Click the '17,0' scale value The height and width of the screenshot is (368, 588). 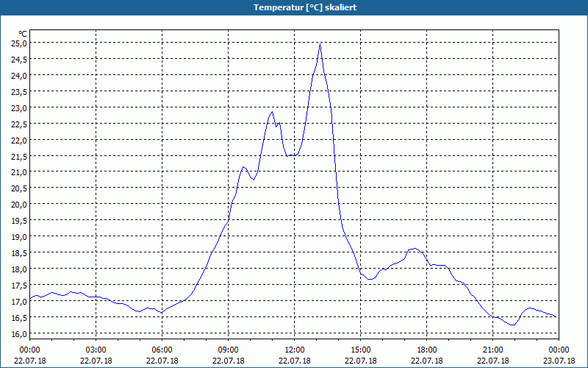coord(19,301)
